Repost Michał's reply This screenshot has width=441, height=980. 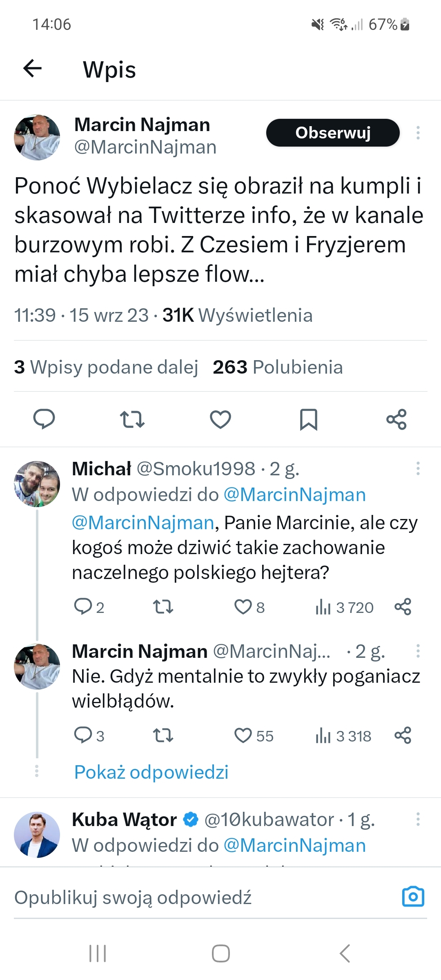point(163,607)
